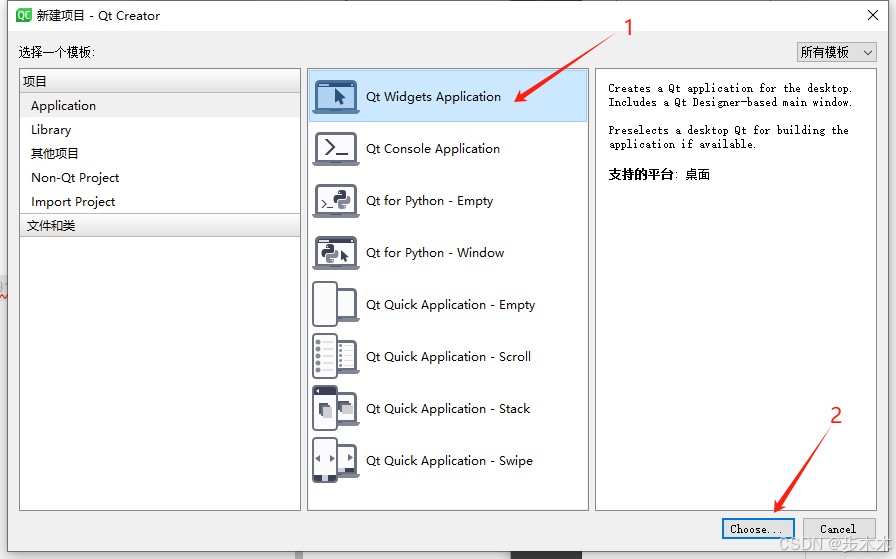The width and height of the screenshot is (896, 559).
Task: Click the Qt Creator logo in title bar
Action: tap(24, 15)
